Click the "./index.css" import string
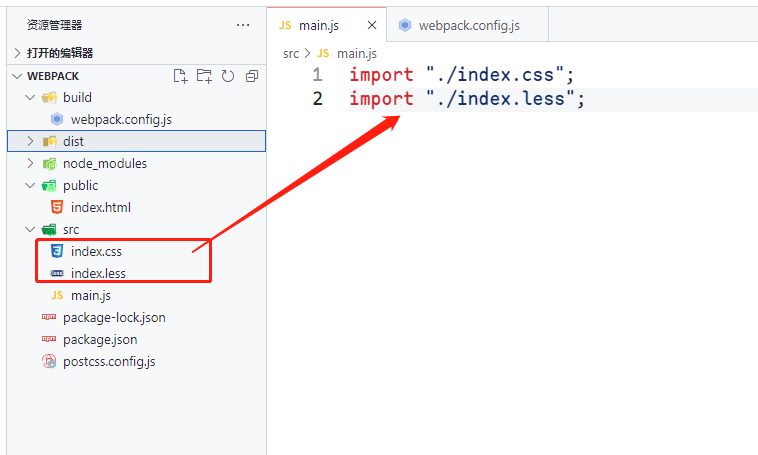Image resolution: width=758 pixels, height=455 pixels. point(495,74)
